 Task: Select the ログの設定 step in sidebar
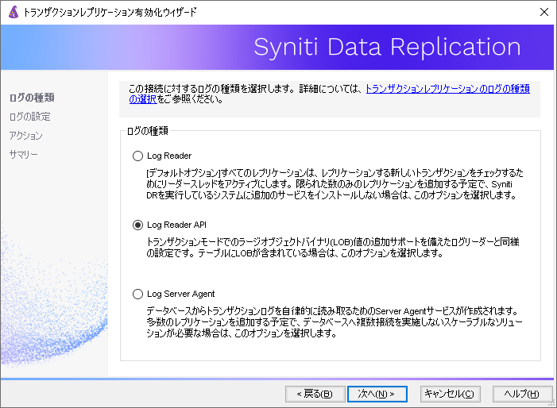pyautogui.click(x=30, y=116)
